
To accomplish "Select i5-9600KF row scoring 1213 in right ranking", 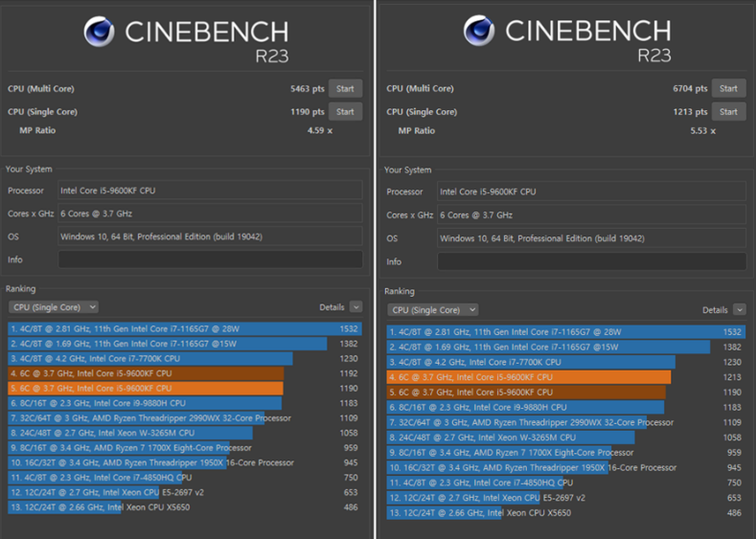I will 566,377.
